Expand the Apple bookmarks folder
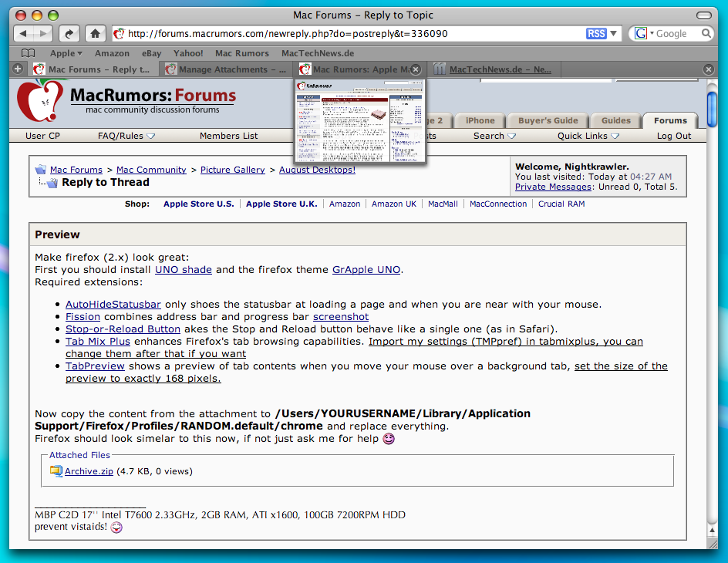 pyautogui.click(x=66, y=53)
